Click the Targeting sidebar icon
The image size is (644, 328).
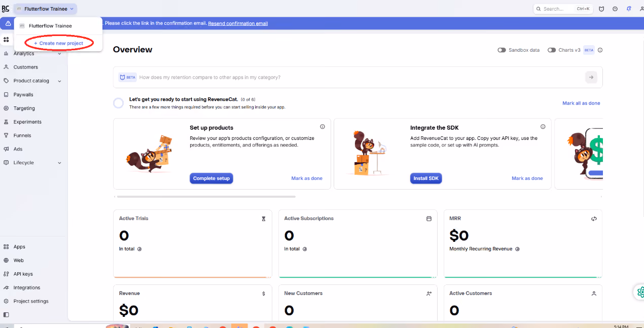(x=6, y=108)
